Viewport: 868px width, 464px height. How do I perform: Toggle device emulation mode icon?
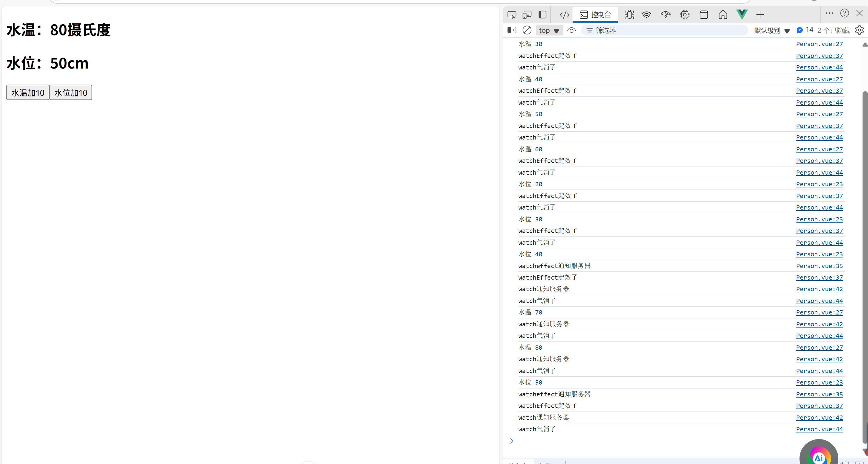(x=527, y=15)
